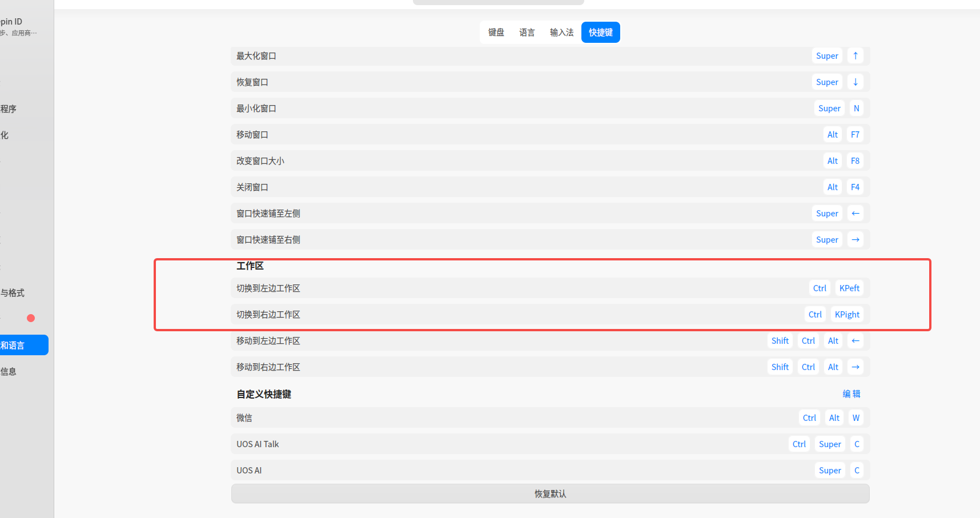
Task: Select the 关闭窗口 shortcut row
Action: pos(551,187)
